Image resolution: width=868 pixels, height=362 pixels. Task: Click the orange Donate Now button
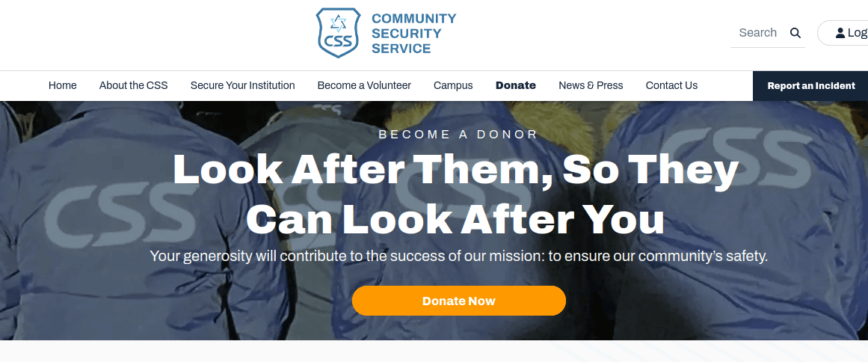point(459,301)
